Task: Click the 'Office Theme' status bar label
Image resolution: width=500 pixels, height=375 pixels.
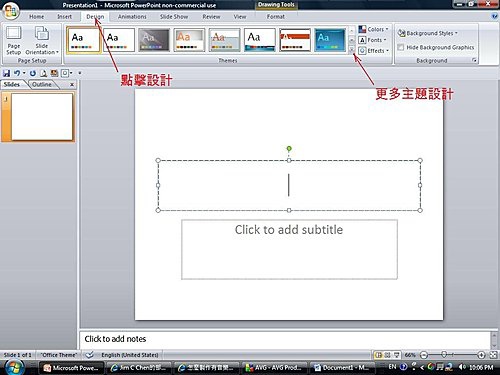Action: coord(58,355)
